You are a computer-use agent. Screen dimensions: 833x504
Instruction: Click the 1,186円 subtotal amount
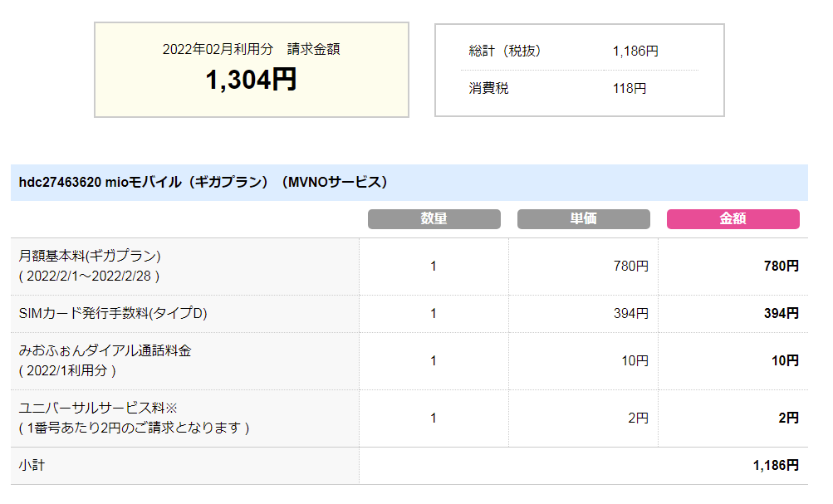pyautogui.click(x=777, y=466)
